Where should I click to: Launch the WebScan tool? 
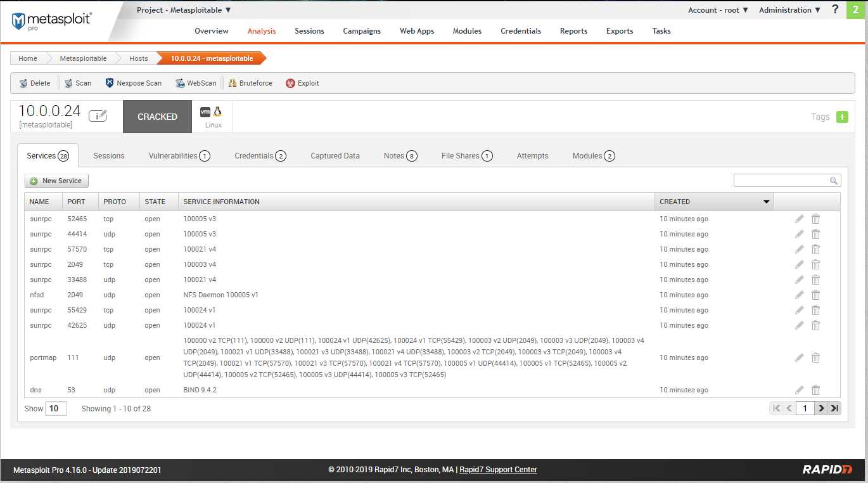[x=196, y=83]
